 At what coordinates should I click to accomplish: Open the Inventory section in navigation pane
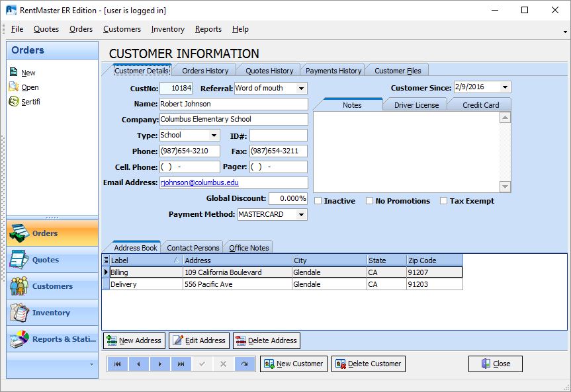[52, 313]
